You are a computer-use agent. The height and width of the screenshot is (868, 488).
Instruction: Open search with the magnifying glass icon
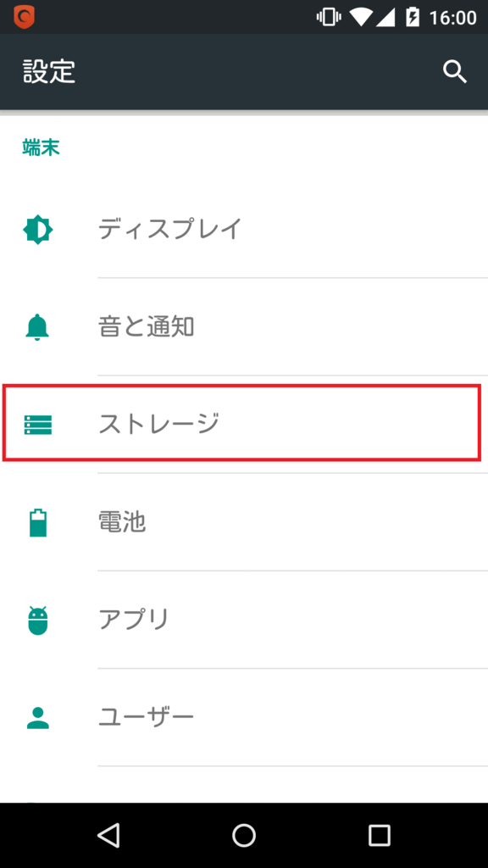click(x=456, y=72)
